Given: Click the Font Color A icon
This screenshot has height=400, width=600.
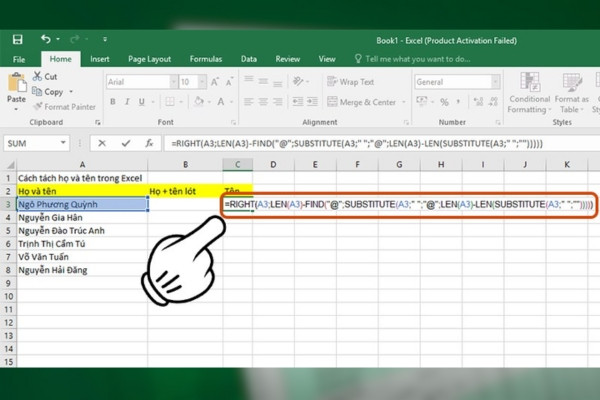Looking at the screenshot, I should (221, 102).
